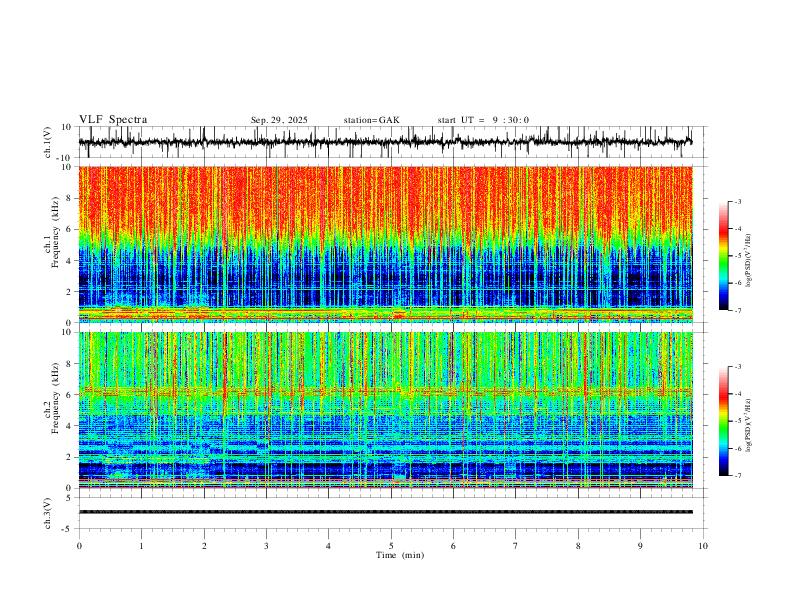
Task: Click the "-5" tick of ch.3(V) axis
Action: click(x=68, y=529)
